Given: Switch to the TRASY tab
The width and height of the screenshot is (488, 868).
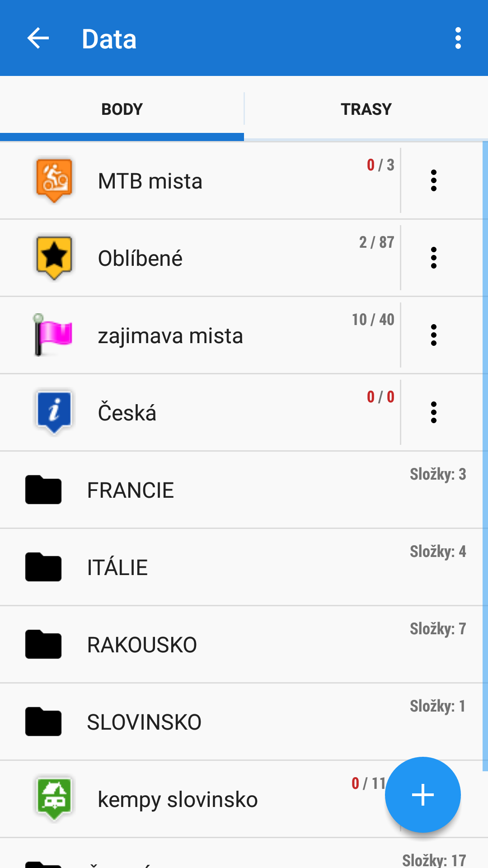Looking at the screenshot, I should (366, 109).
